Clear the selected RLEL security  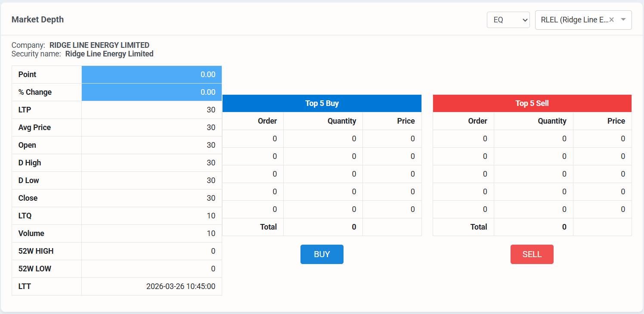[611, 20]
